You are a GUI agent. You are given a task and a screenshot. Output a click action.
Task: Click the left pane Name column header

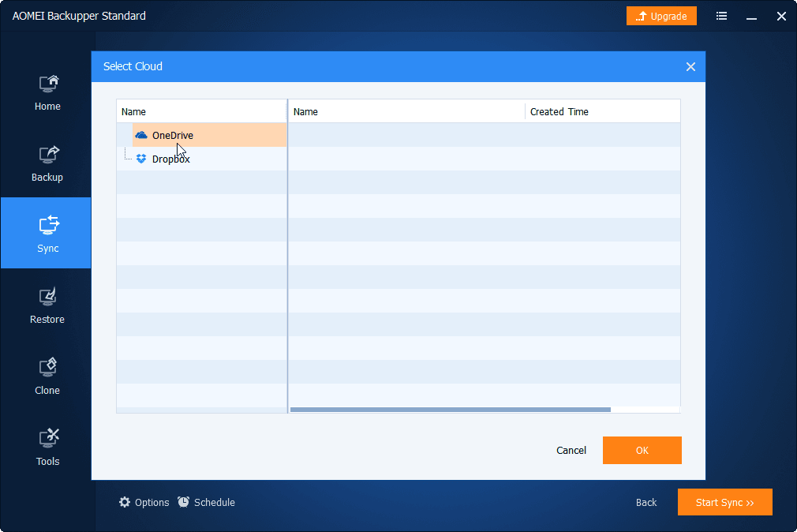tap(202, 111)
